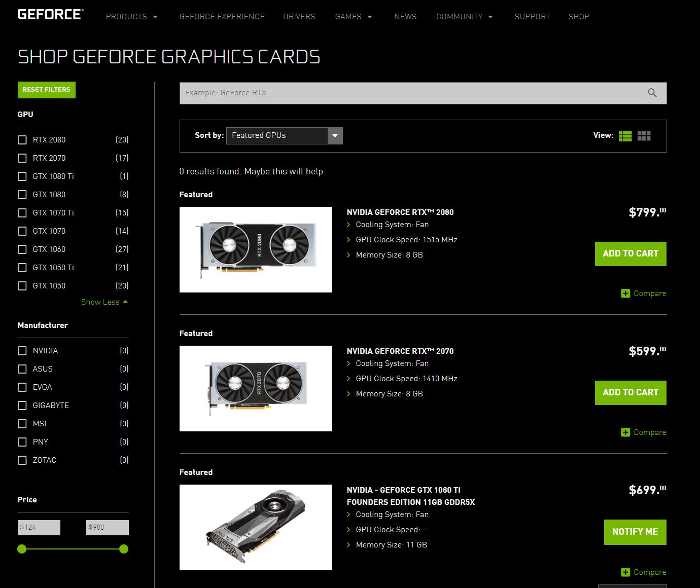This screenshot has height=588, width=700.
Task: Enable the GTX 1050 Ti checkbox
Action: pos(22,268)
